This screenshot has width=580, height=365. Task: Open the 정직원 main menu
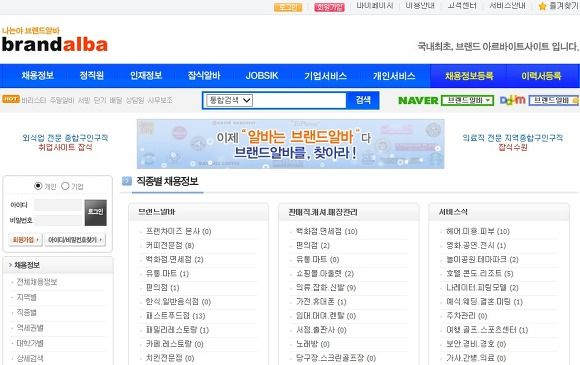tap(91, 76)
